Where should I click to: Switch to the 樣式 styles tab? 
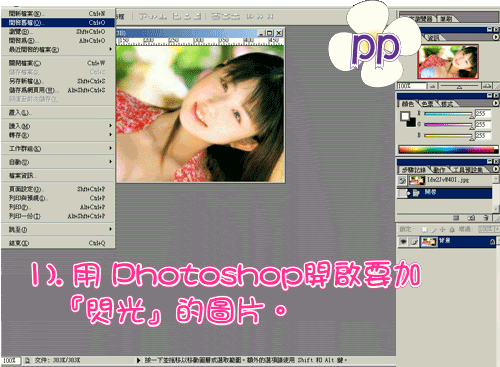[446, 104]
